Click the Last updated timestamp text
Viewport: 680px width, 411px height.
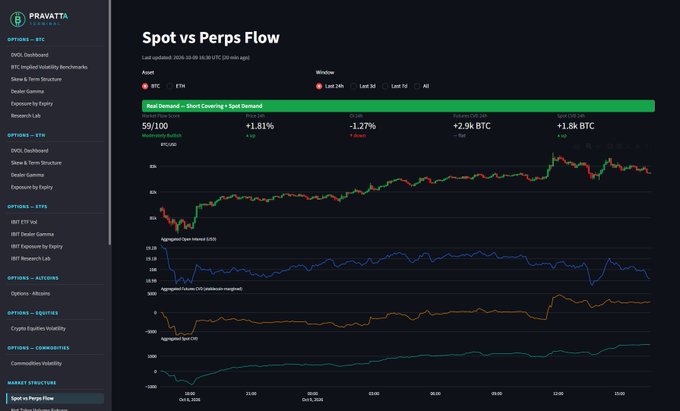[x=196, y=57]
